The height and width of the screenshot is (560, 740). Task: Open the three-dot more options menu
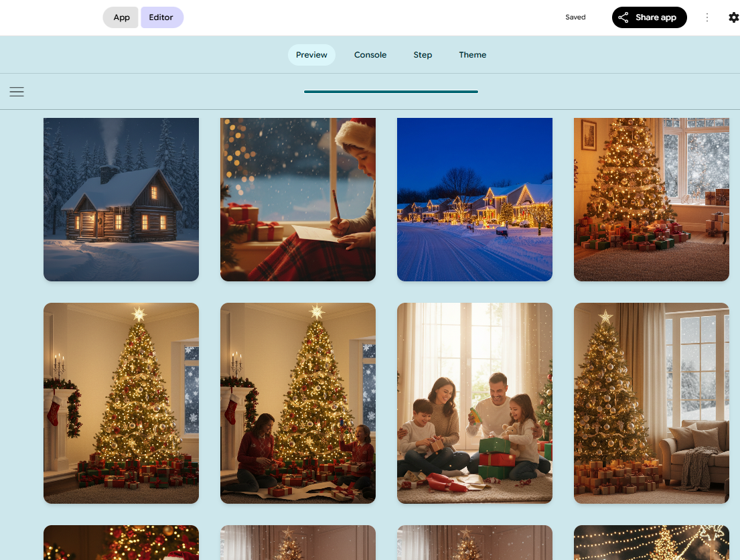click(x=707, y=17)
